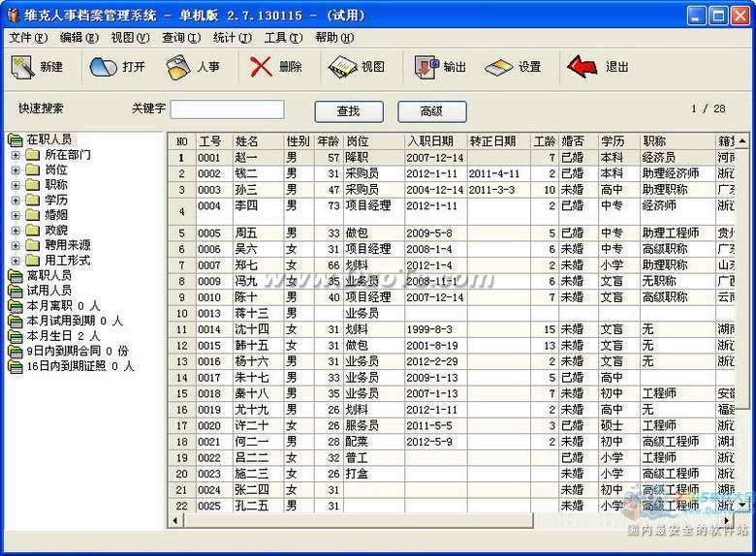Open the 统计(T) menu
Image resolution: width=756 pixels, height=556 pixels.
(x=233, y=38)
